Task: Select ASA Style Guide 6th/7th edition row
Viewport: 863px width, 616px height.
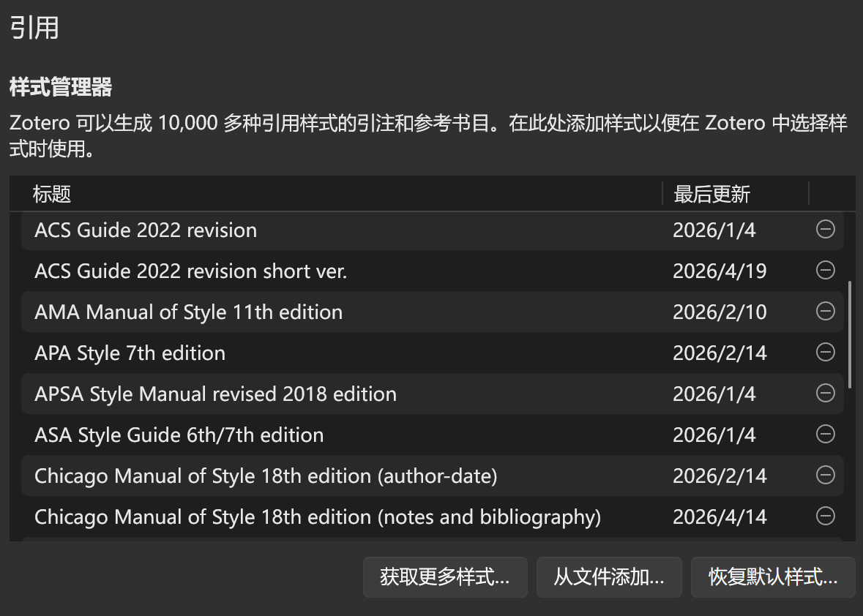Action: 432,435
